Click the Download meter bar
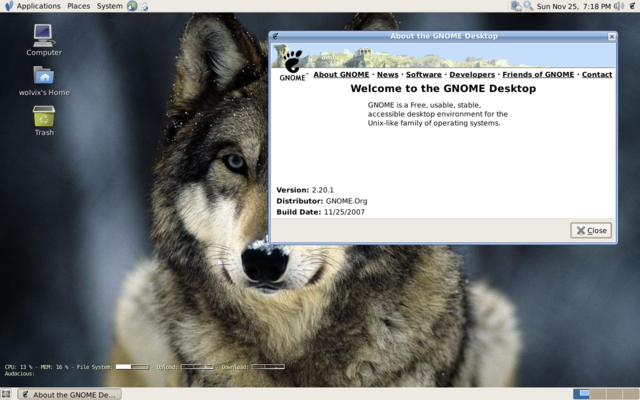 click(268, 367)
